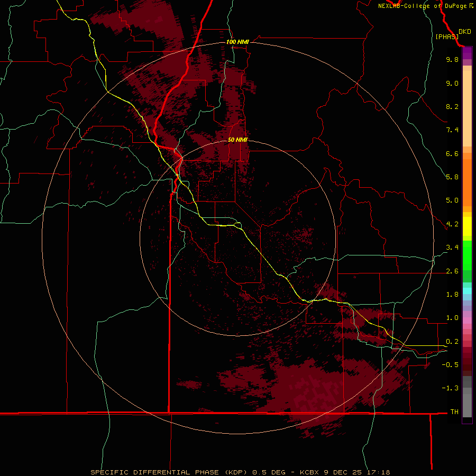Click the Specific Differential Phase KCBX caption
476x476 pixels.
click(x=240, y=472)
